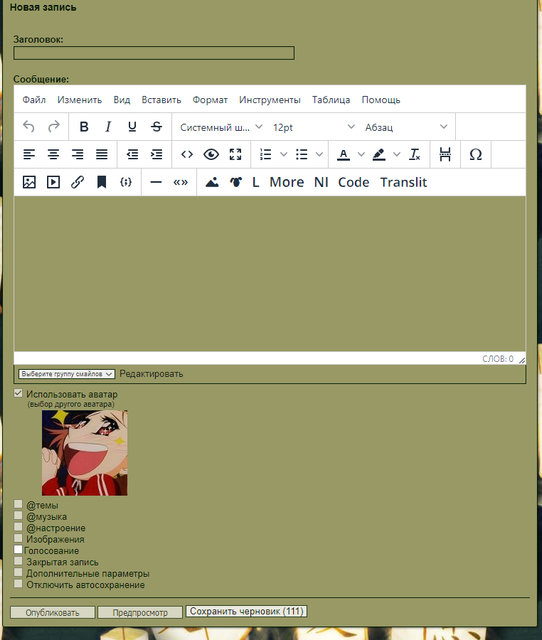The image size is (542, 640).
Task: Open the Инструменты menu
Action: (270, 100)
